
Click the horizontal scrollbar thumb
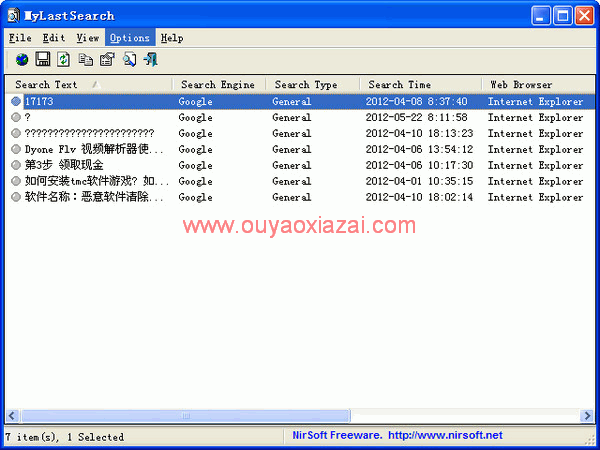point(186,416)
